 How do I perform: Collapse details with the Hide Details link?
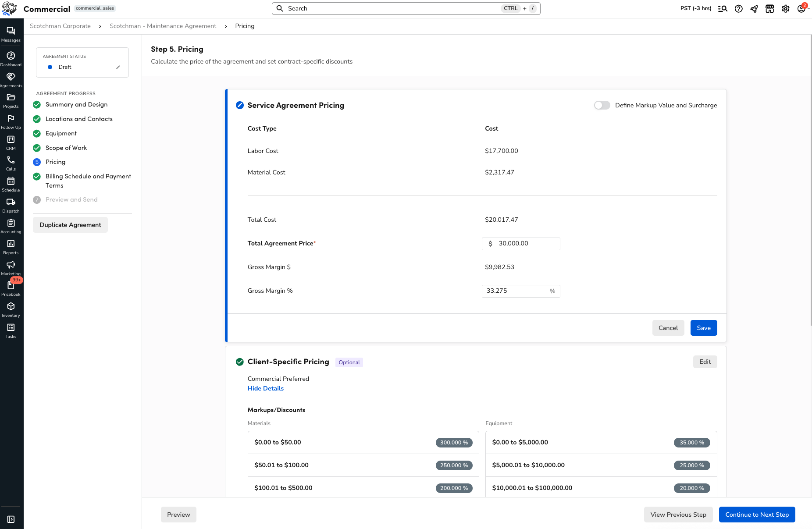click(x=265, y=388)
